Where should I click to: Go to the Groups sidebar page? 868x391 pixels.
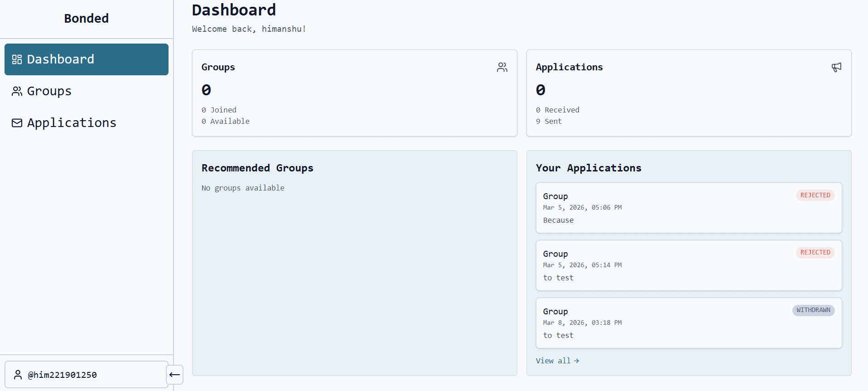[87, 91]
